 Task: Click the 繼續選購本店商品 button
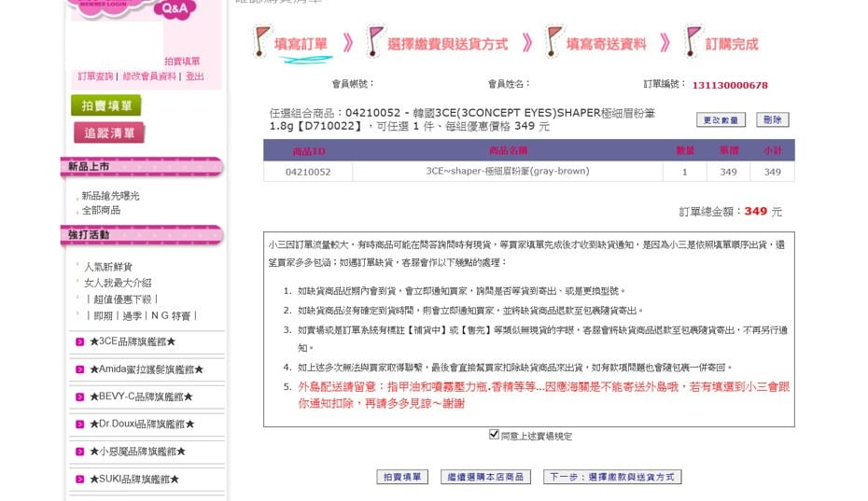click(x=485, y=477)
